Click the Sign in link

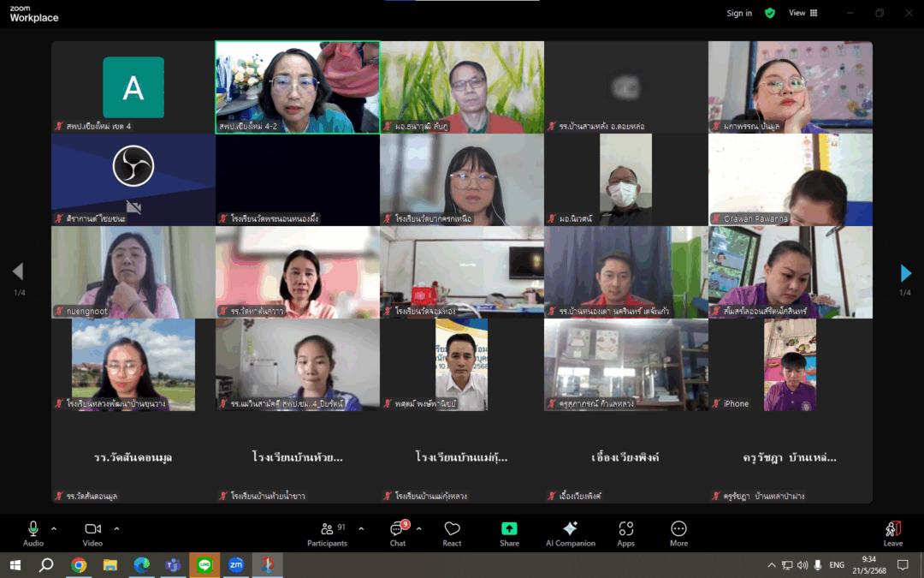(739, 13)
